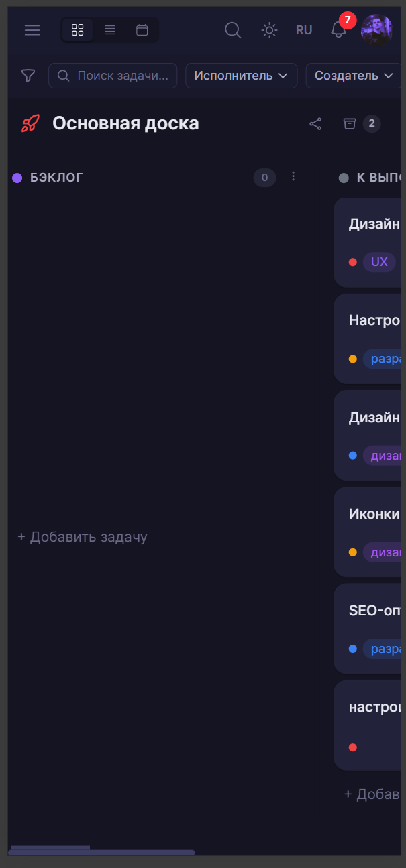Switch to list view
Viewport: 406px width, 868px height.
109,30
